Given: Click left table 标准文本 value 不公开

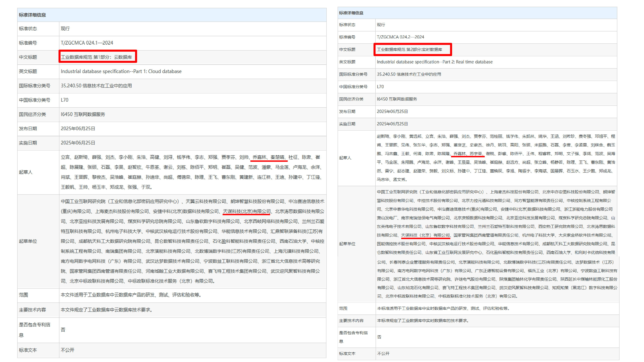Looking at the screenshot, I should [67, 350].
